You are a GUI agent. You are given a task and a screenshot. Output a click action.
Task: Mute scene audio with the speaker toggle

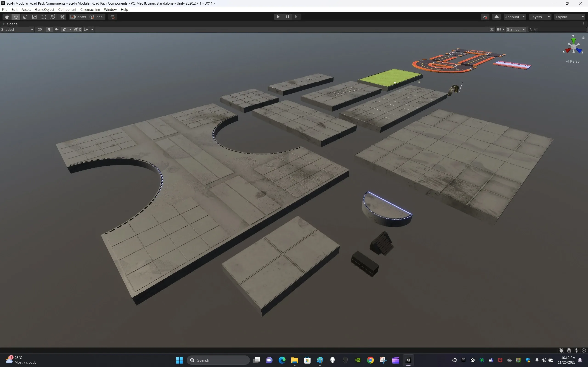(57, 29)
